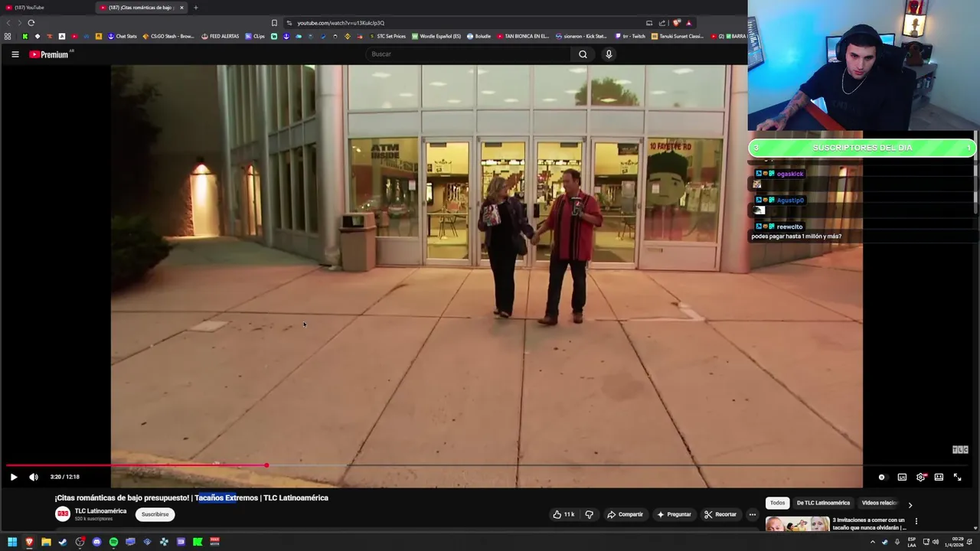Click the Brave shields icon
980x551 pixels.
pyautogui.click(x=676, y=23)
